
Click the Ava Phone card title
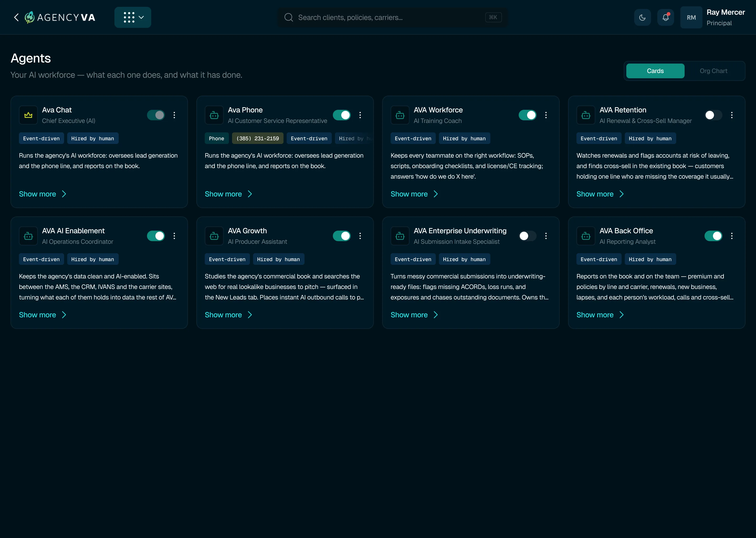pyautogui.click(x=245, y=110)
